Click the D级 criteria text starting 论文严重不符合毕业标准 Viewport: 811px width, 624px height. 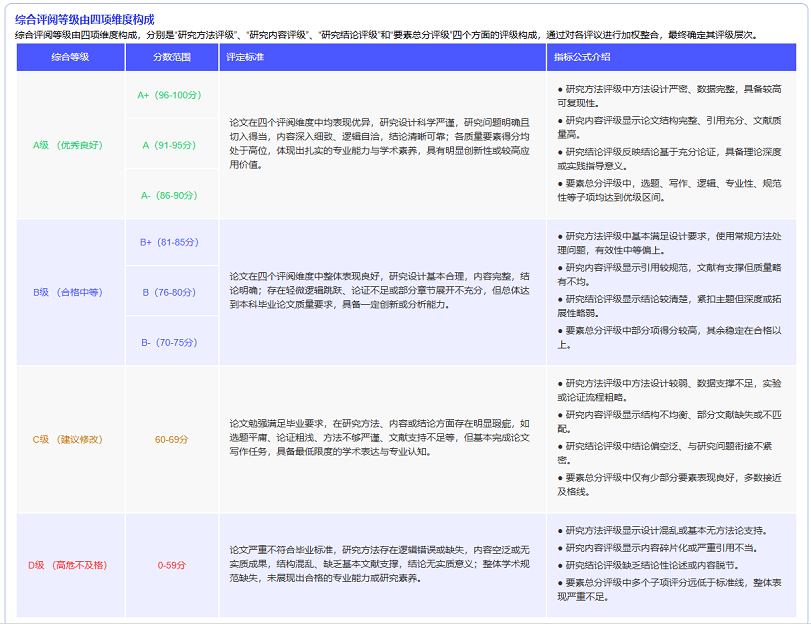pos(380,564)
